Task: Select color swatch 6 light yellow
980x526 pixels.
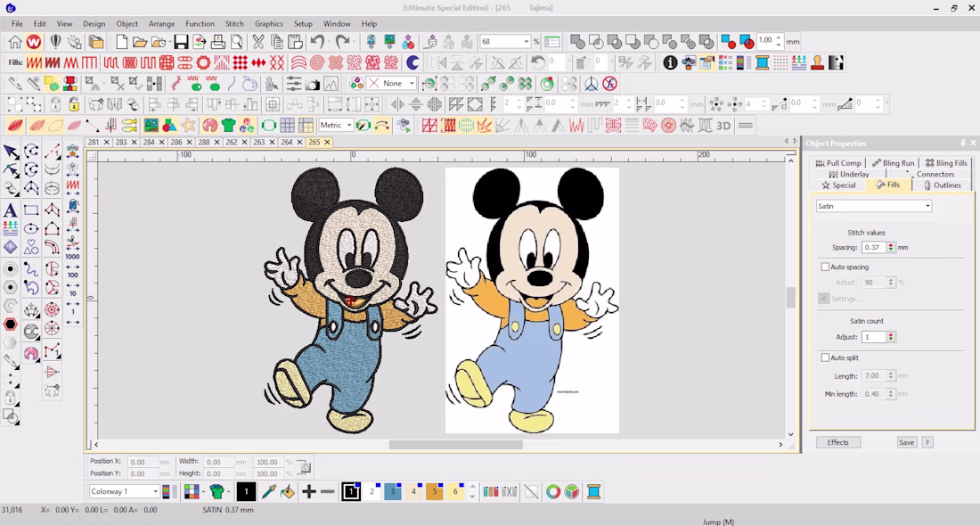Action: [x=455, y=491]
